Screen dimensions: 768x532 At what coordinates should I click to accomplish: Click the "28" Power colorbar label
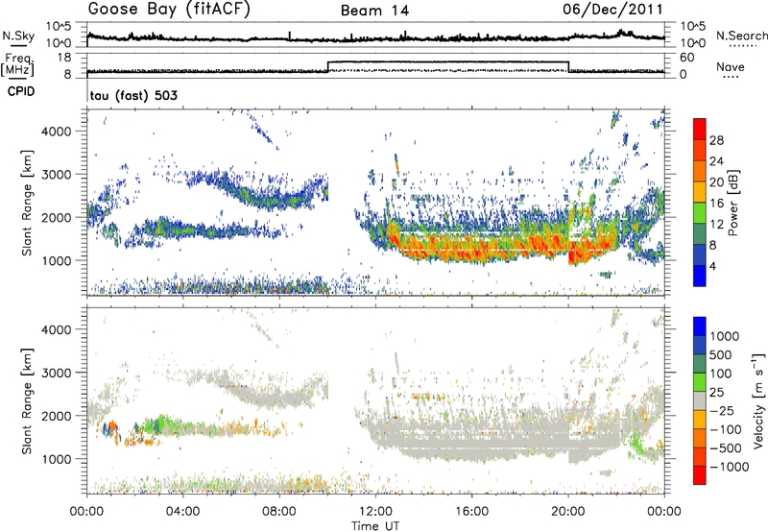716,140
